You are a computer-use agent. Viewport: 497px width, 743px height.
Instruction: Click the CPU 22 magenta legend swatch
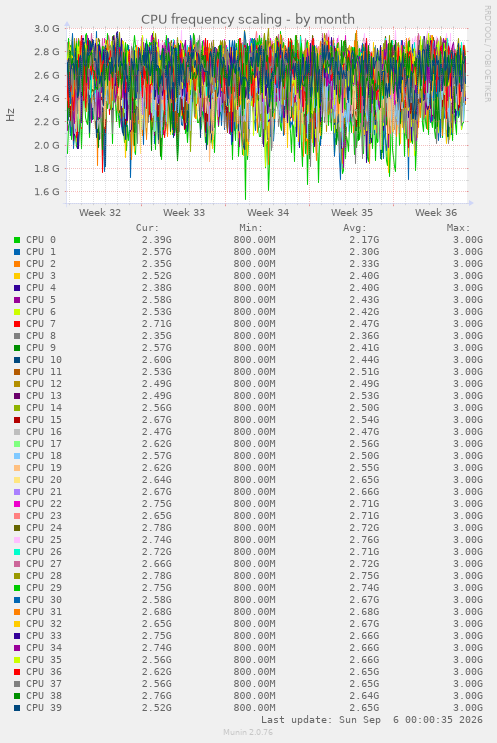[17, 504]
